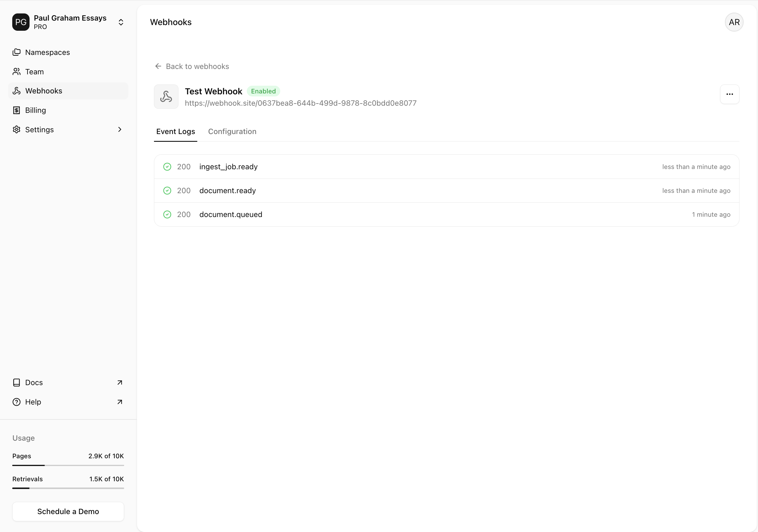Click the Test Webhook logo icon
The width and height of the screenshot is (758, 532).
(166, 96)
